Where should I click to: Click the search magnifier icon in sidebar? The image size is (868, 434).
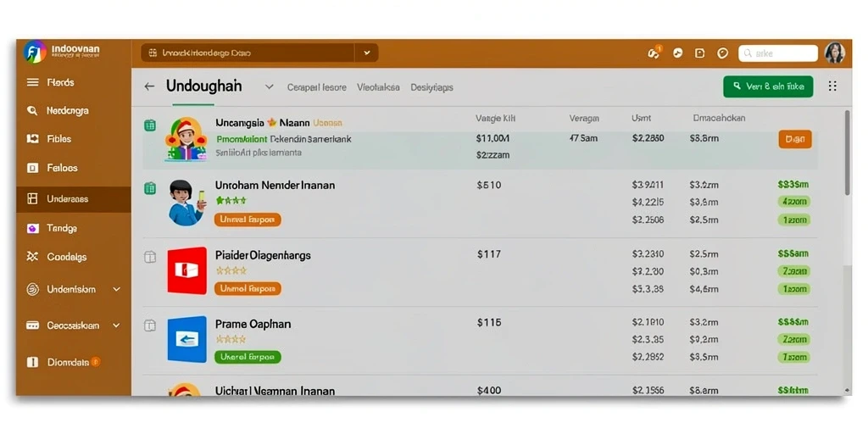coord(32,111)
